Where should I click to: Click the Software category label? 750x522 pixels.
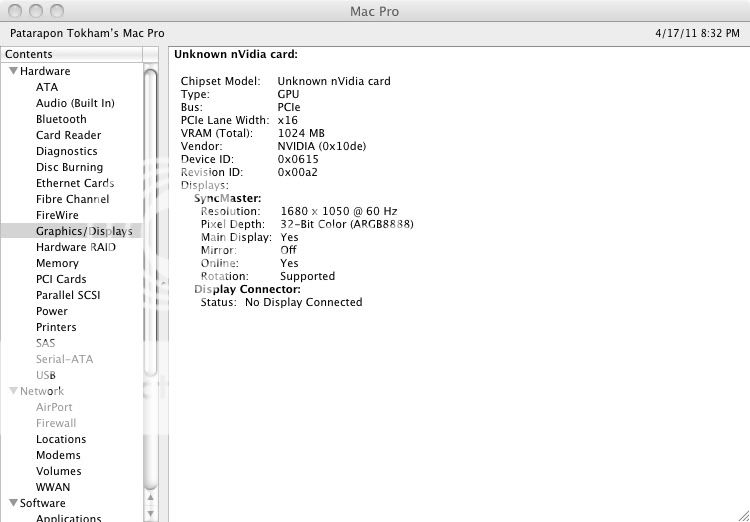point(43,503)
